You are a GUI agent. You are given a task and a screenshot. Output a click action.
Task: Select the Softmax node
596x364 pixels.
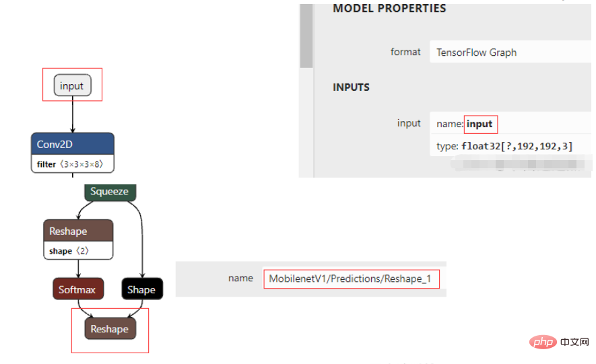click(x=78, y=289)
